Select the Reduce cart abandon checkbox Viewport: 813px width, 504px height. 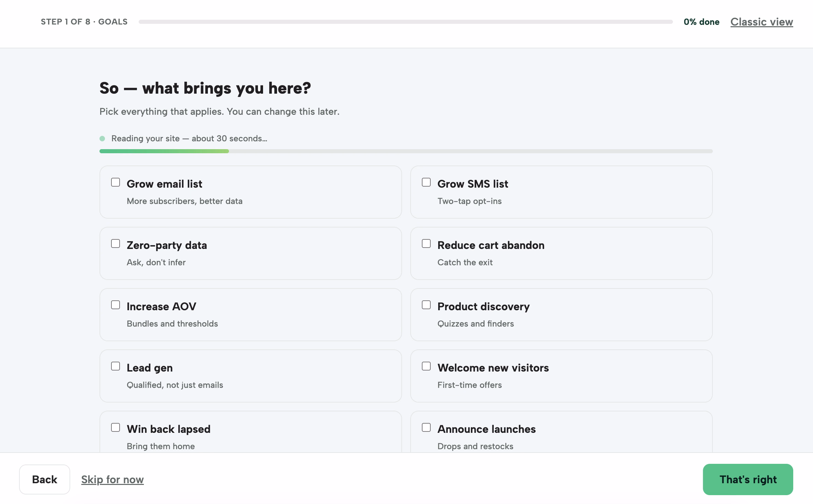pos(426,244)
